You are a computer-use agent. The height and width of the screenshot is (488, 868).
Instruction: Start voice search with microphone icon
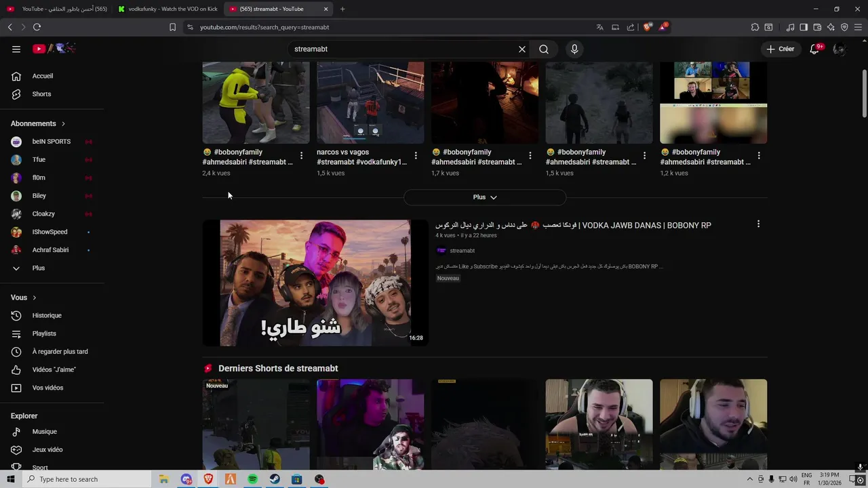coord(574,49)
